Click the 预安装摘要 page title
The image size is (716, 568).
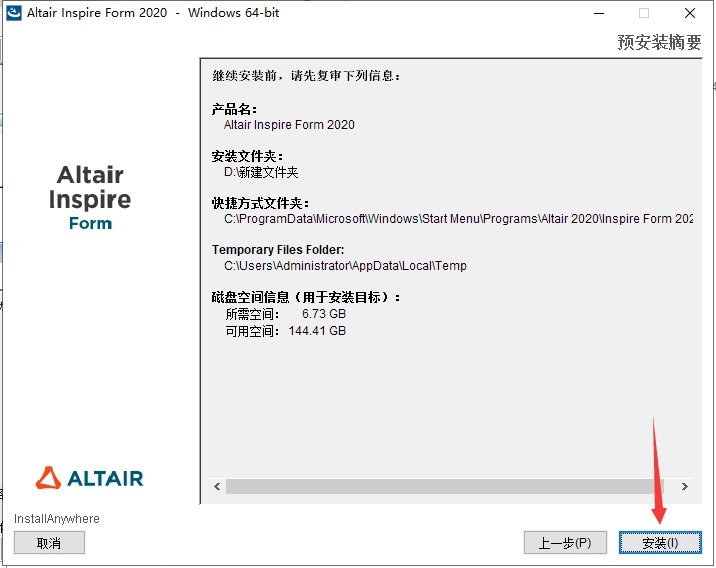point(659,42)
